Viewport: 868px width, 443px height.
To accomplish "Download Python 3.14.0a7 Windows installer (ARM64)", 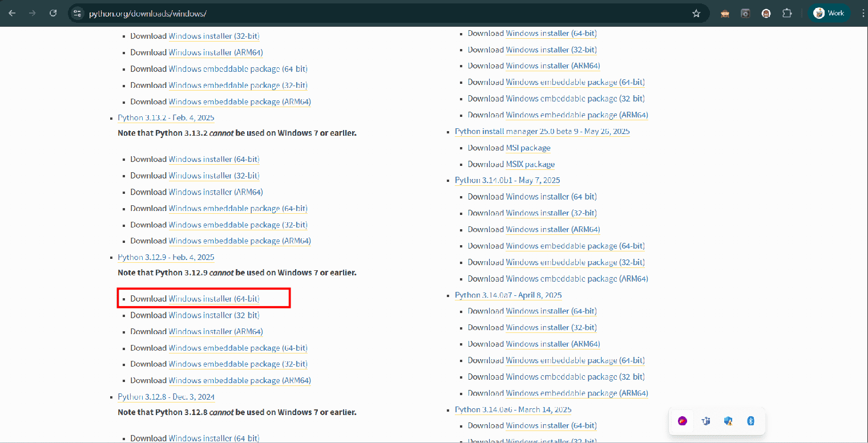I will (x=553, y=344).
